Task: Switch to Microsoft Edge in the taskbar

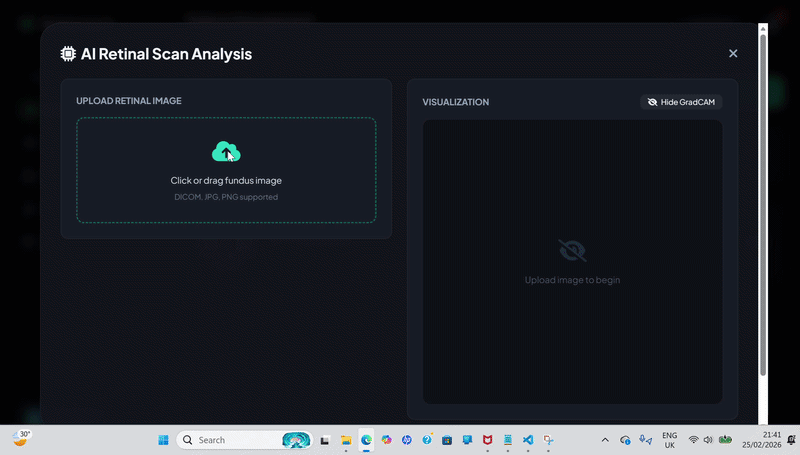Action: (x=366, y=440)
